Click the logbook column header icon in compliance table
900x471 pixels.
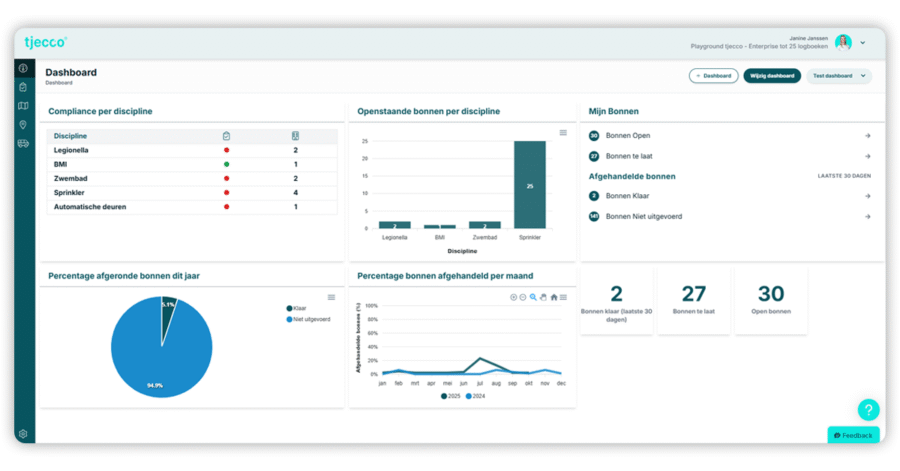pos(295,136)
